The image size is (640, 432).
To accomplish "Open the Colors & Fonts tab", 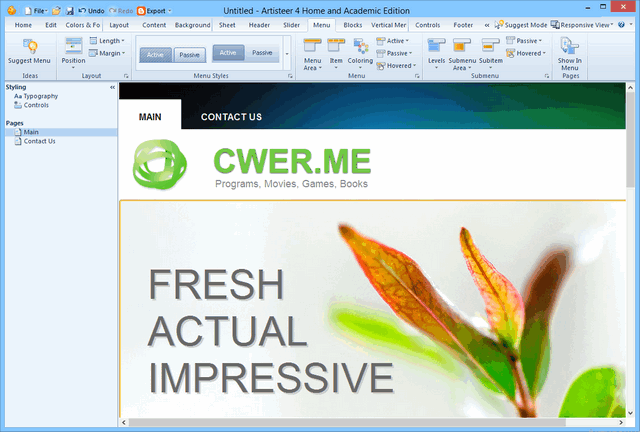I will (x=82, y=25).
